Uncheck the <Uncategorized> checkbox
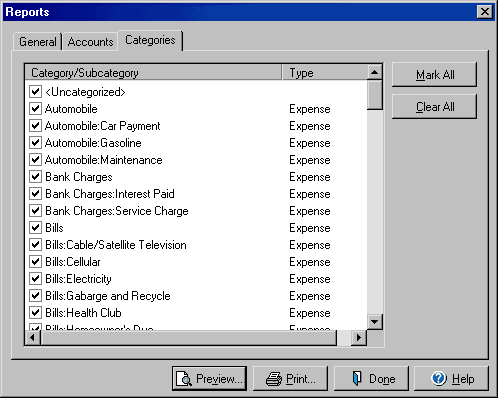Screen dimensions: 498x398 pos(35,91)
